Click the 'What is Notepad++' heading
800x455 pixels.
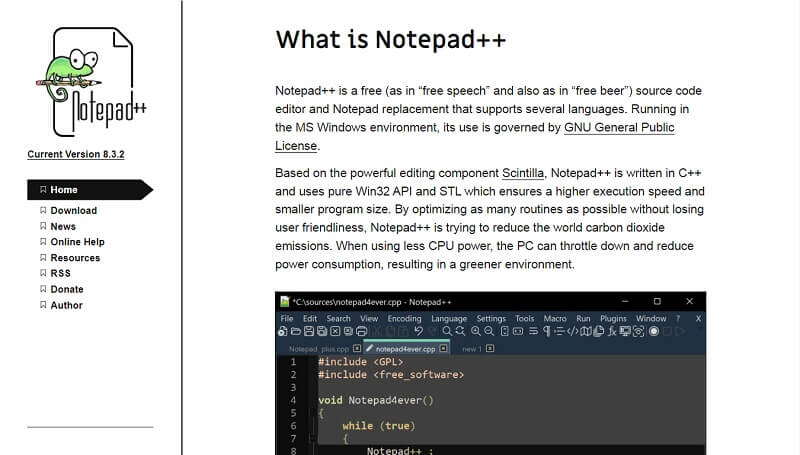(x=390, y=40)
